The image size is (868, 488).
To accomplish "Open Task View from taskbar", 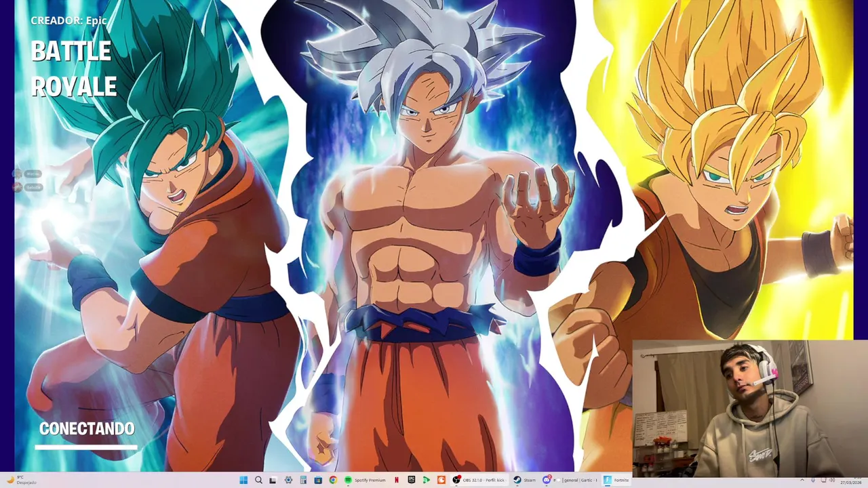I will pos(273,480).
